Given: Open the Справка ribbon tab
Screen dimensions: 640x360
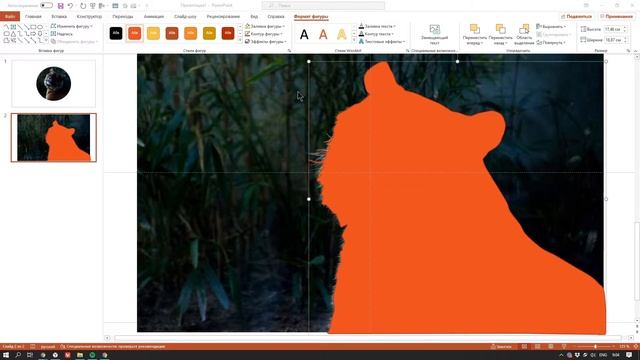Looking at the screenshot, I should (x=276, y=17).
